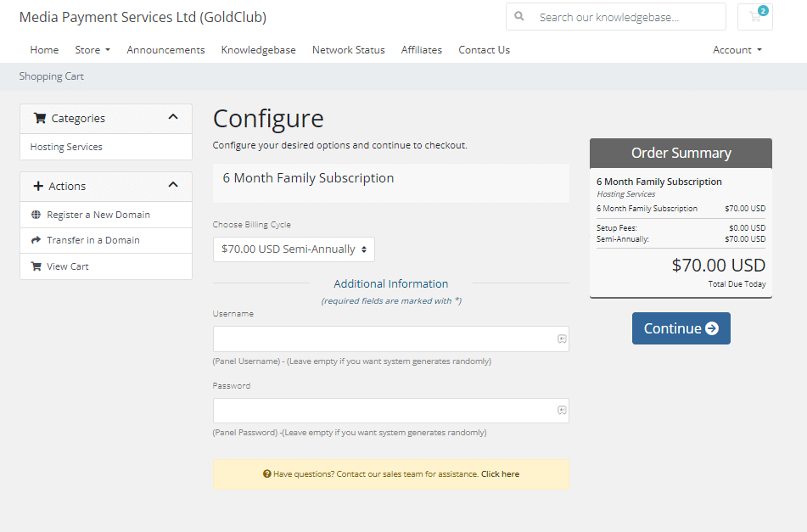Click the share arrow icon beside Transfer

click(36, 240)
